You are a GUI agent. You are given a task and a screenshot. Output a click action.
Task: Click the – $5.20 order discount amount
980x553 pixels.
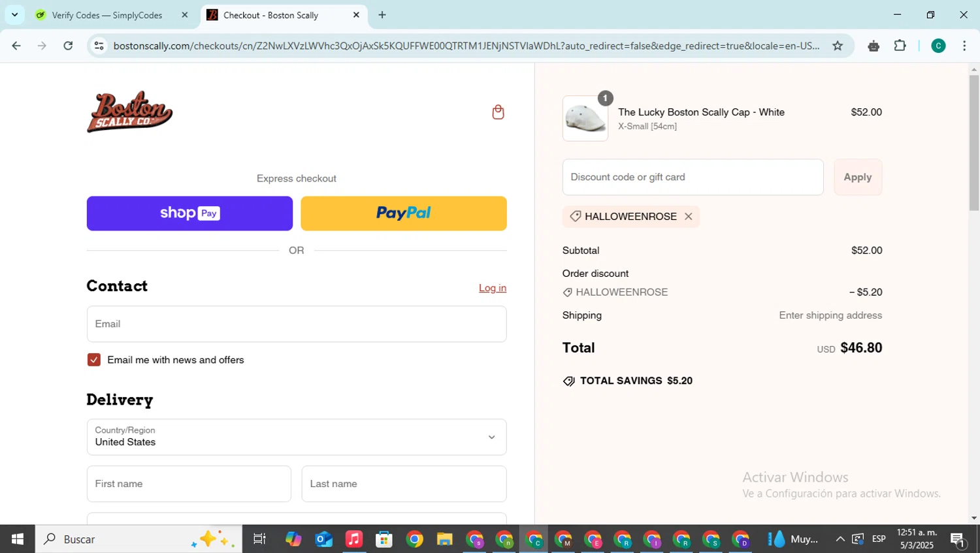(866, 292)
